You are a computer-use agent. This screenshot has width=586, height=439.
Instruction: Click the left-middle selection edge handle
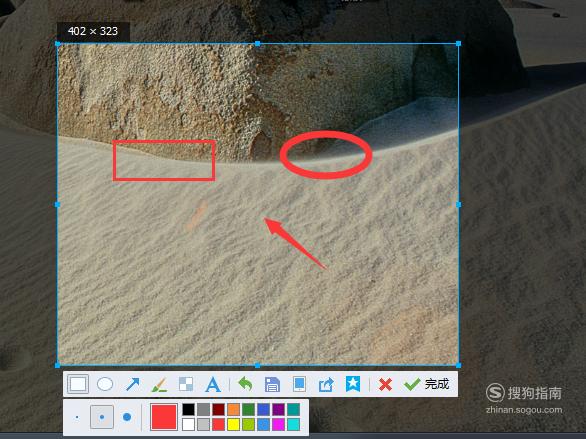point(58,204)
